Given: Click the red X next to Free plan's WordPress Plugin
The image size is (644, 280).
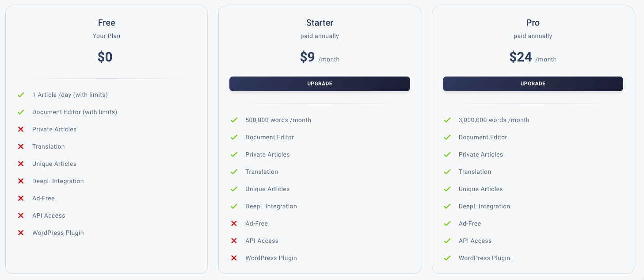Looking at the screenshot, I should (x=21, y=233).
